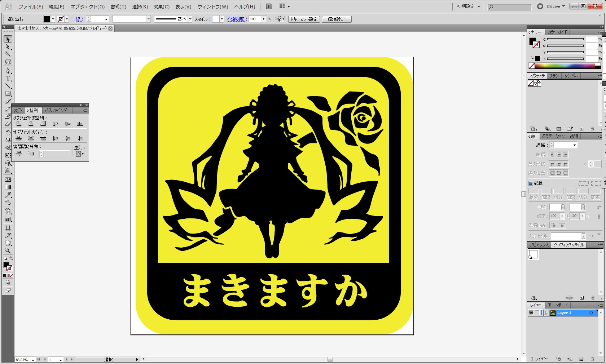
Task: Select the Gradient tool
Action: tap(8, 187)
